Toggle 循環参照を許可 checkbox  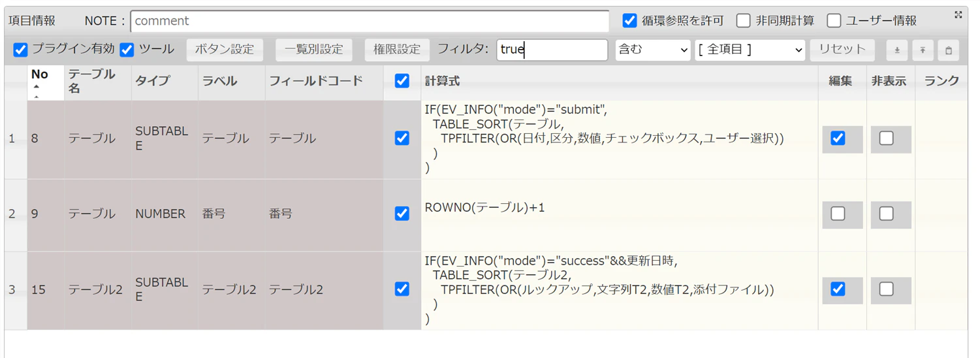click(629, 20)
